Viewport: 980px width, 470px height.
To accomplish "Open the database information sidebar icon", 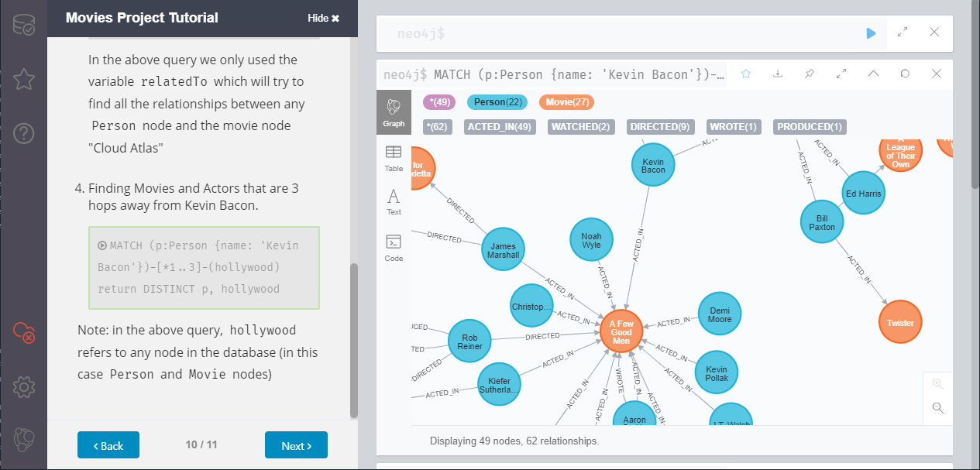I will point(23,25).
